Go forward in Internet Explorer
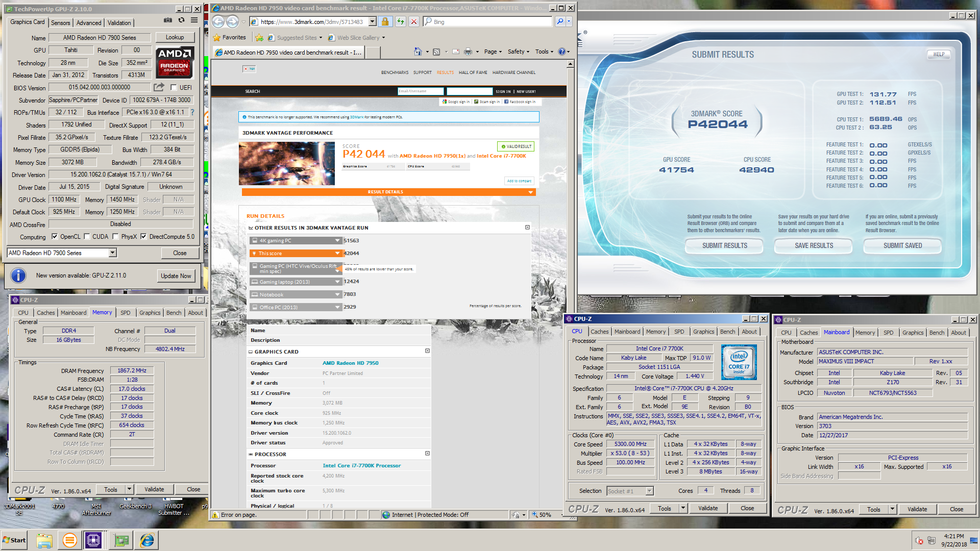Viewport: 980px width, 551px height. point(232,21)
